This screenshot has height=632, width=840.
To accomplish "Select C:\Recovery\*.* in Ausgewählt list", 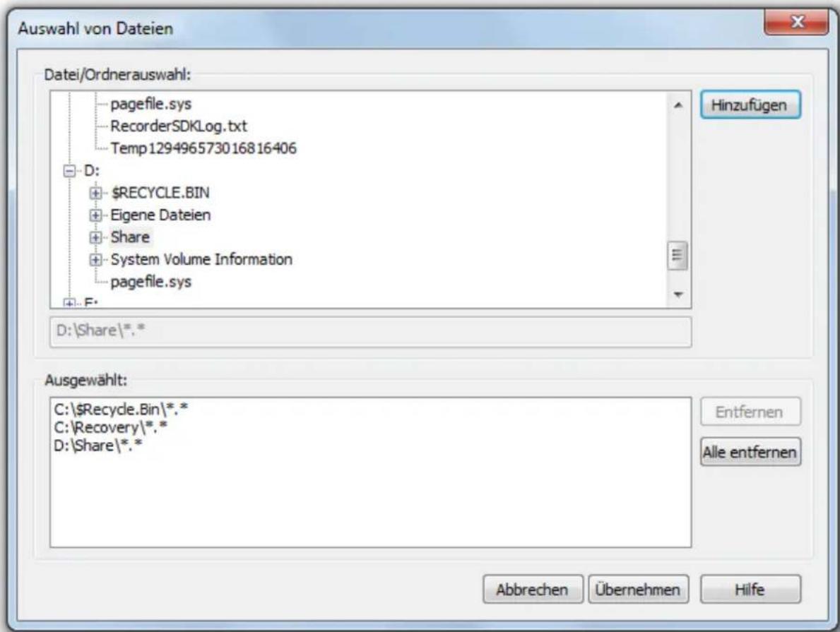I will (x=111, y=427).
